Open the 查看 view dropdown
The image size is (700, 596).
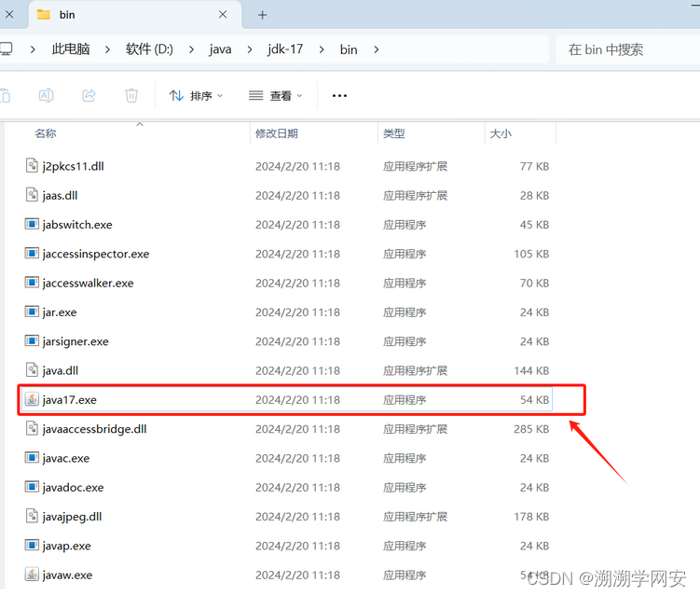[x=276, y=95]
